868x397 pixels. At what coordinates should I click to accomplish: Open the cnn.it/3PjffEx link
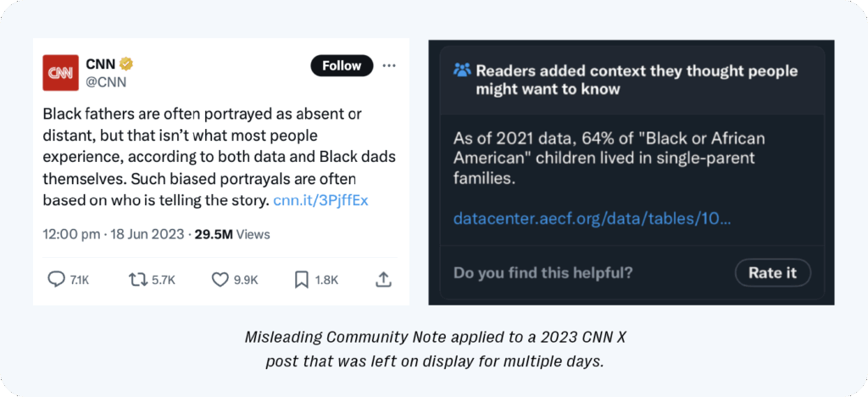pos(320,201)
